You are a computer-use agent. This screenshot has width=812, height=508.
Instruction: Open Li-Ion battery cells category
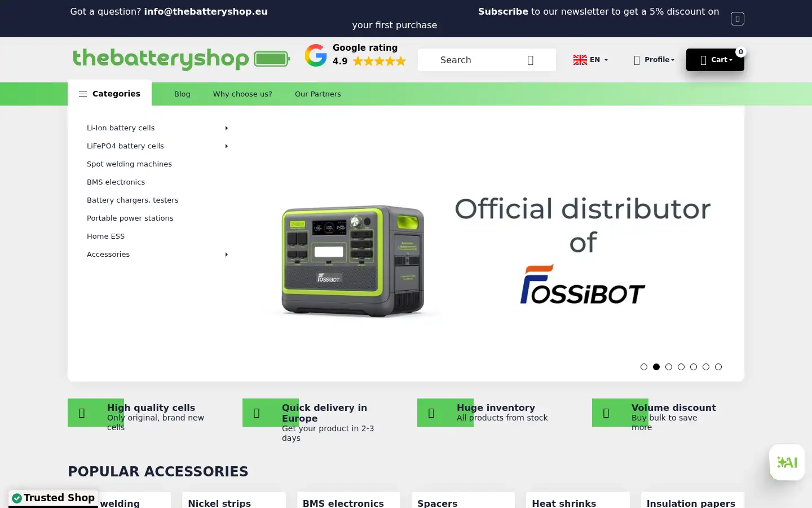point(121,128)
